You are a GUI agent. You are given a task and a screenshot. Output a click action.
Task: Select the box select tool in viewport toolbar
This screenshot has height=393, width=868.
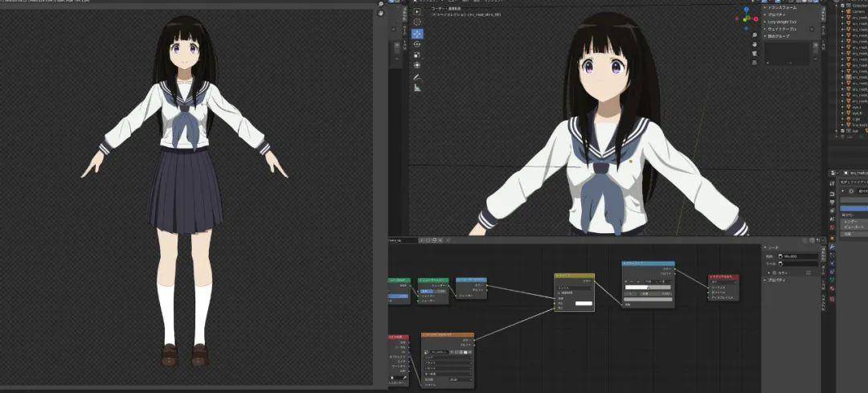pyautogui.click(x=417, y=11)
